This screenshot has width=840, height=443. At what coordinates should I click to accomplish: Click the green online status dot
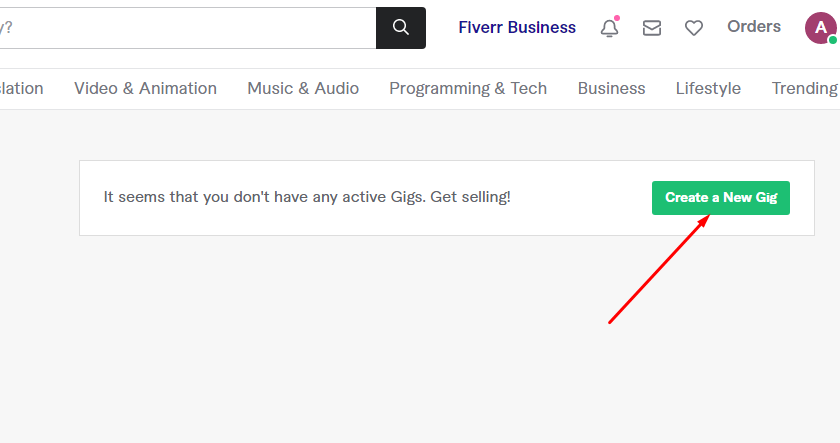[x=832, y=41]
